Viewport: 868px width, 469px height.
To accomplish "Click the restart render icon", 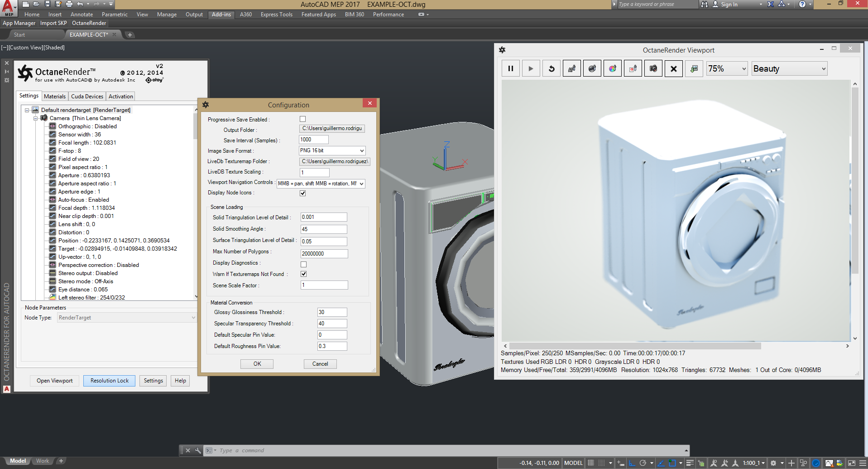I will (551, 69).
